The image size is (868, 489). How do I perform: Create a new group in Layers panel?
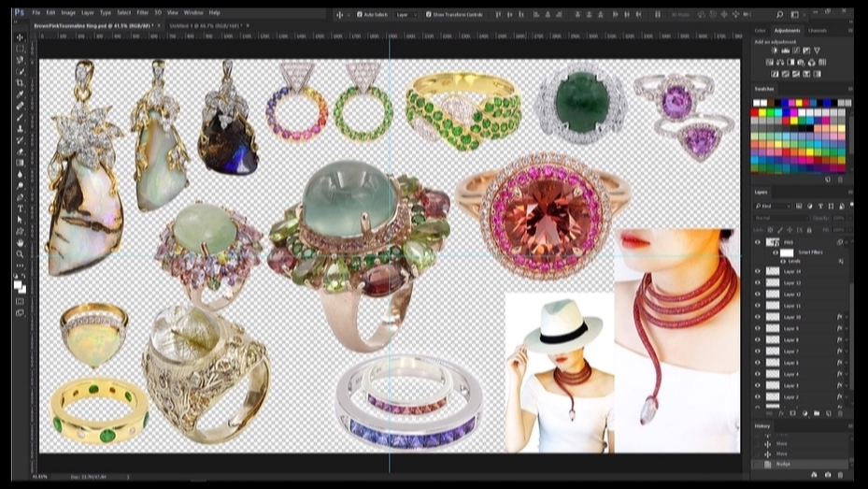click(x=817, y=413)
